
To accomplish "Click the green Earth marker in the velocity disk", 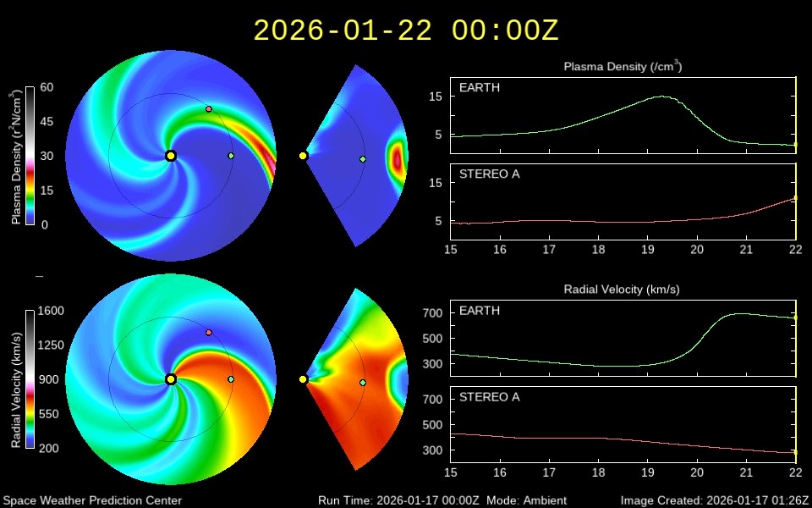I will pyautogui.click(x=231, y=379).
